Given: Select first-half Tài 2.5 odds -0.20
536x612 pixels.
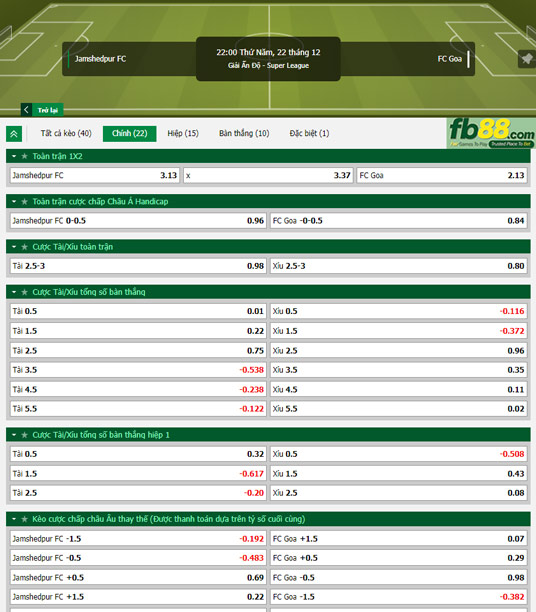Looking at the screenshot, I should 138,493.
